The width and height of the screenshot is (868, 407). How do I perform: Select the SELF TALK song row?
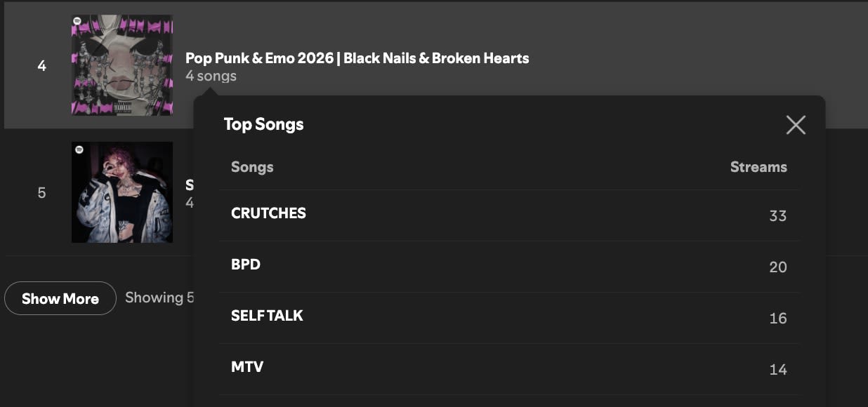coord(509,318)
